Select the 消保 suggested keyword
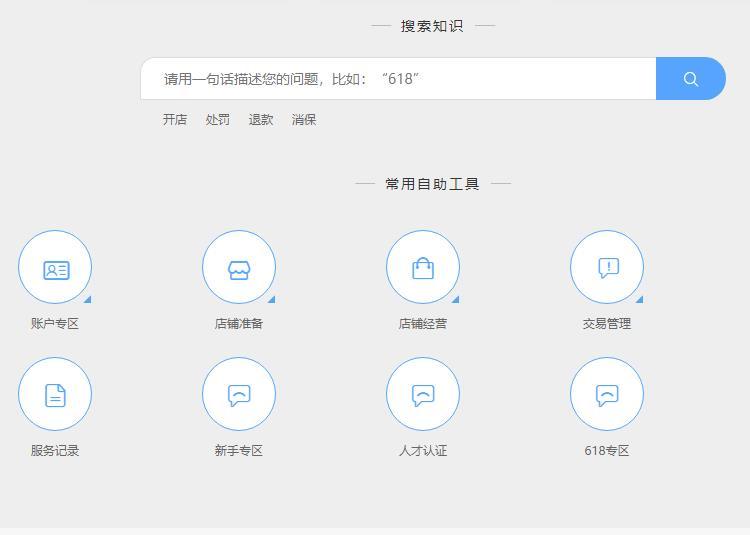 (x=304, y=120)
